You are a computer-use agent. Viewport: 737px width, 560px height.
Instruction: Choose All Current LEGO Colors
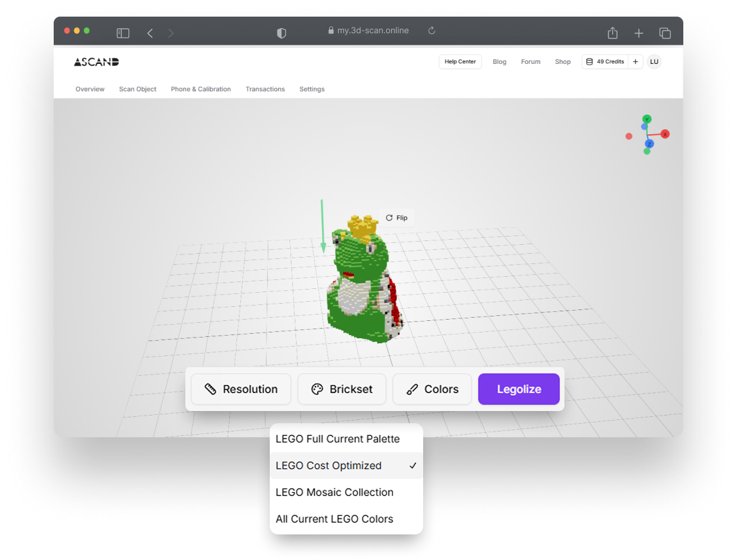[x=346, y=519]
